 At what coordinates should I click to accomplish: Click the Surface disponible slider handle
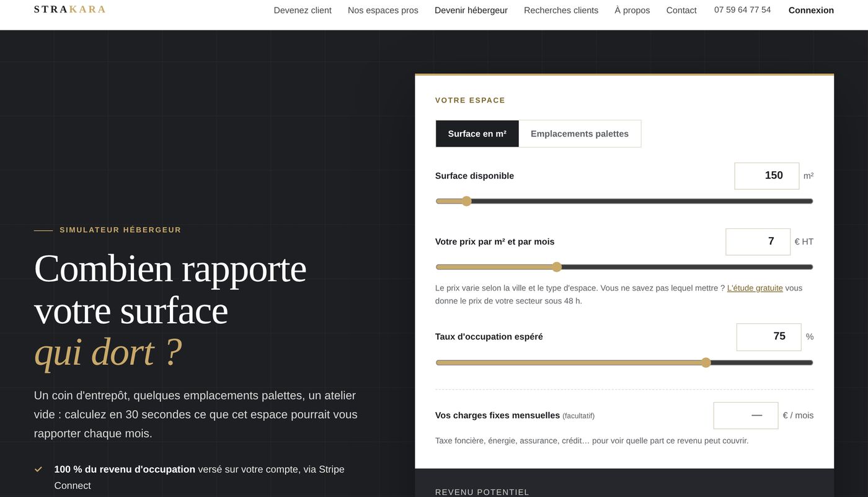tap(466, 201)
